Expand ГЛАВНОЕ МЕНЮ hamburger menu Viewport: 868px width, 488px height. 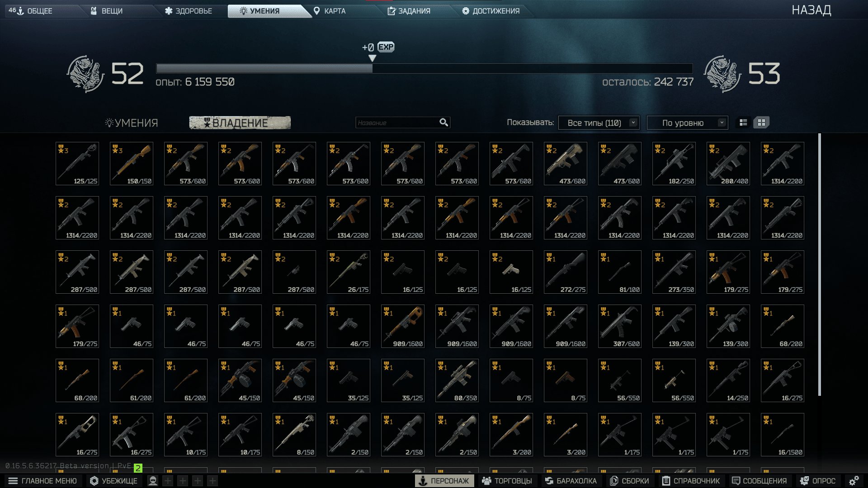(x=42, y=481)
